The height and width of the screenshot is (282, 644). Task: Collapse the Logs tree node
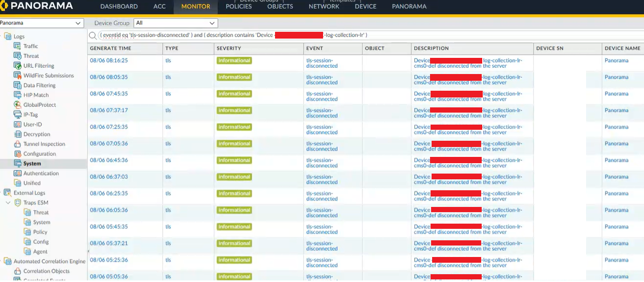tap(2, 36)
